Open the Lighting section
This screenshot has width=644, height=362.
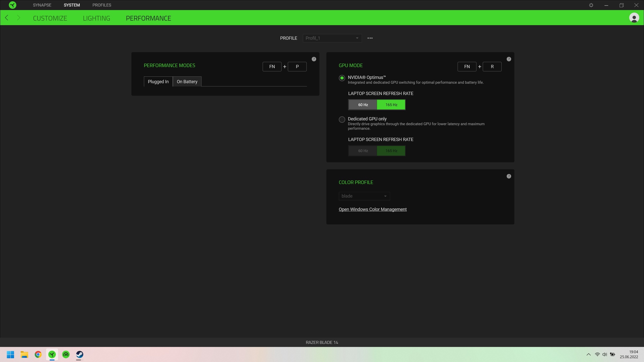(x=96, y=18)
